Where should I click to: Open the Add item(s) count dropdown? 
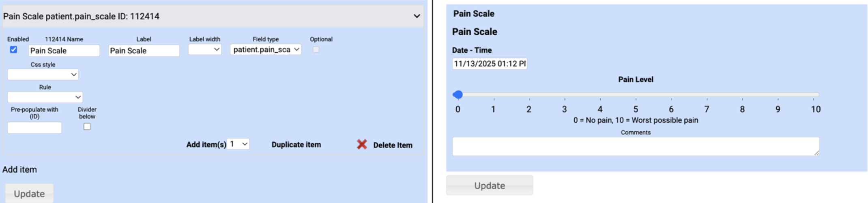pos(238,144)
